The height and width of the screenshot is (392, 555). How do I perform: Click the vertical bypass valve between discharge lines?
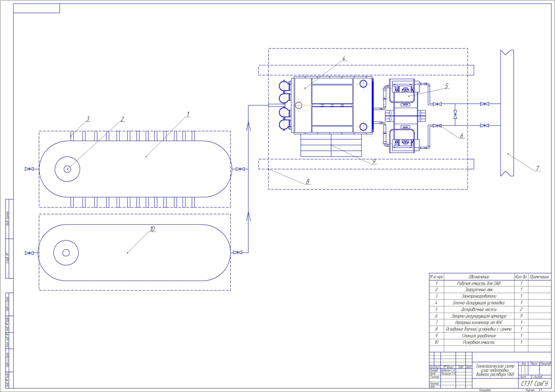pos(455,115)
